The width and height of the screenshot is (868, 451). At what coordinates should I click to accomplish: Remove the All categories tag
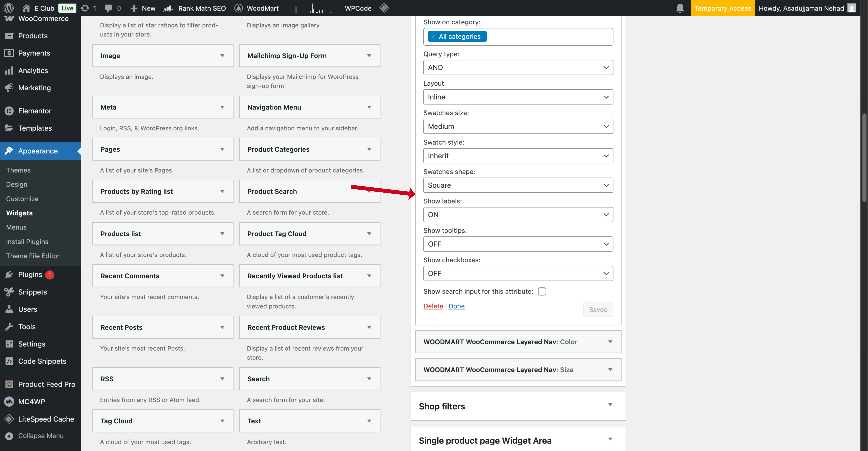coord(433,36)
